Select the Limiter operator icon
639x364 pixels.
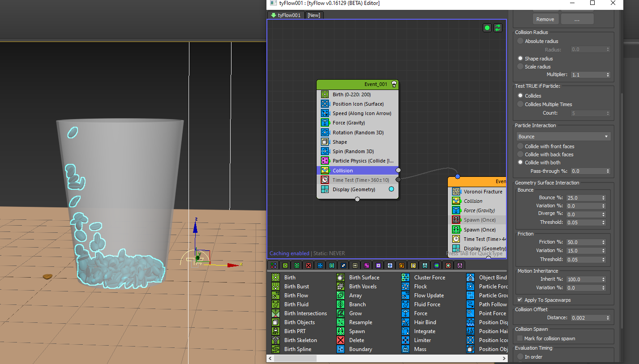(406, 340)
